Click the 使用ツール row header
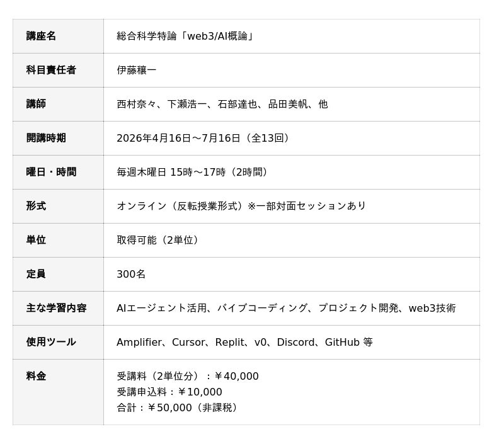The height and width of the screenshot is (444, 504). [x=58, y=342]
